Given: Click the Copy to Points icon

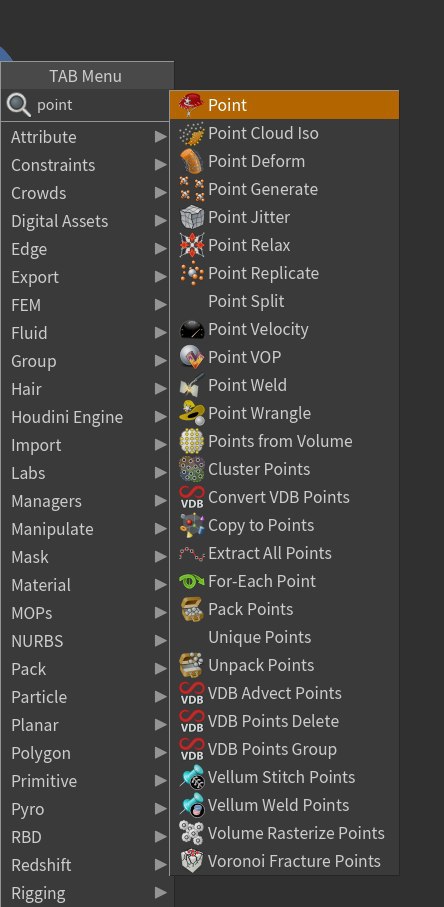Looking at the screenshot, I should (x=192, y=525).
